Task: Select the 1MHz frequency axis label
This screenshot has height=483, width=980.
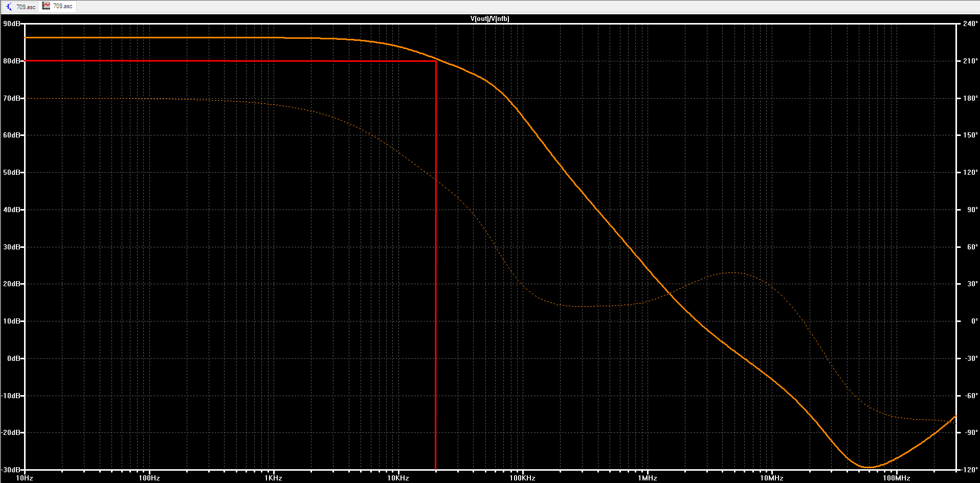Action: (x=647, y=478)
